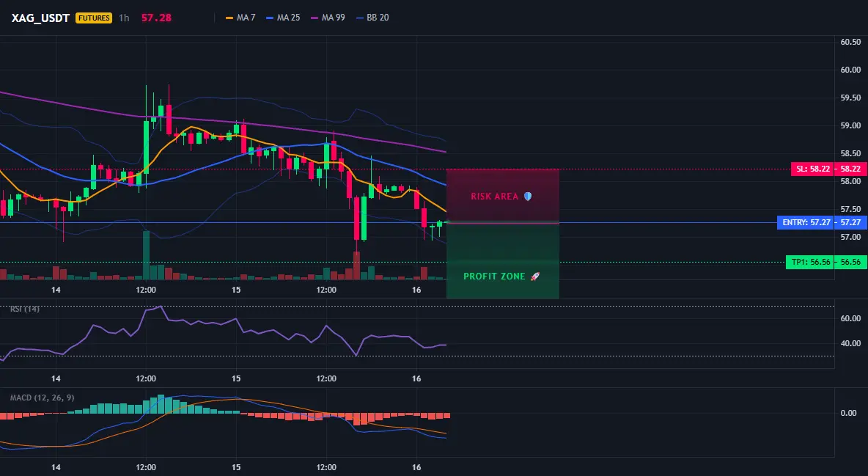Click the 57.50 price axis value
The height and width of the screenshot is (476, 868).
point(850,210)
